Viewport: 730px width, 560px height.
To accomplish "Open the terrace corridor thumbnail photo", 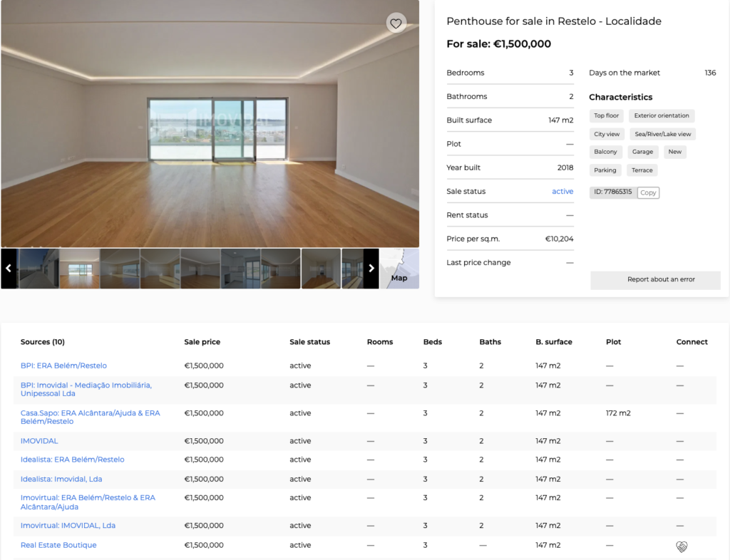I will (x=38, y=269).
